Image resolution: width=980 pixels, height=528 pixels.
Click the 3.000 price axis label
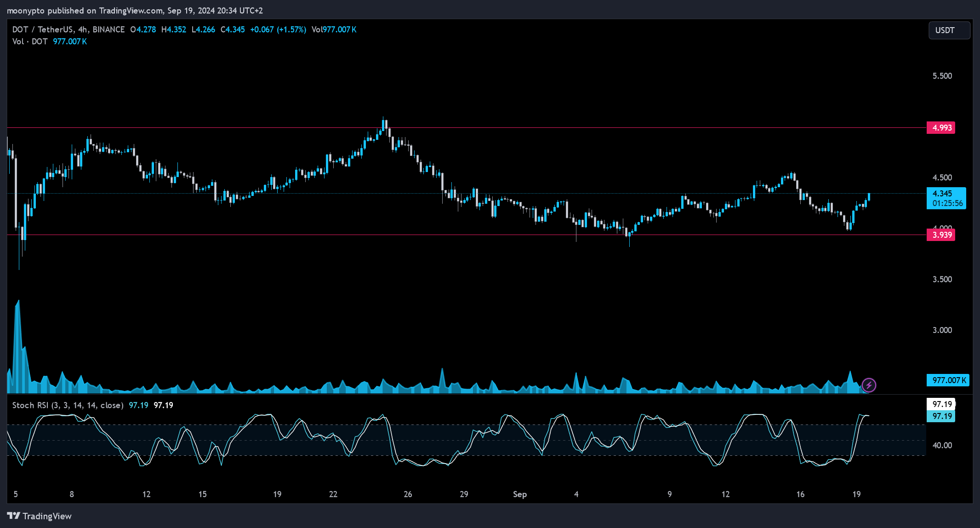tap(942, 330)
